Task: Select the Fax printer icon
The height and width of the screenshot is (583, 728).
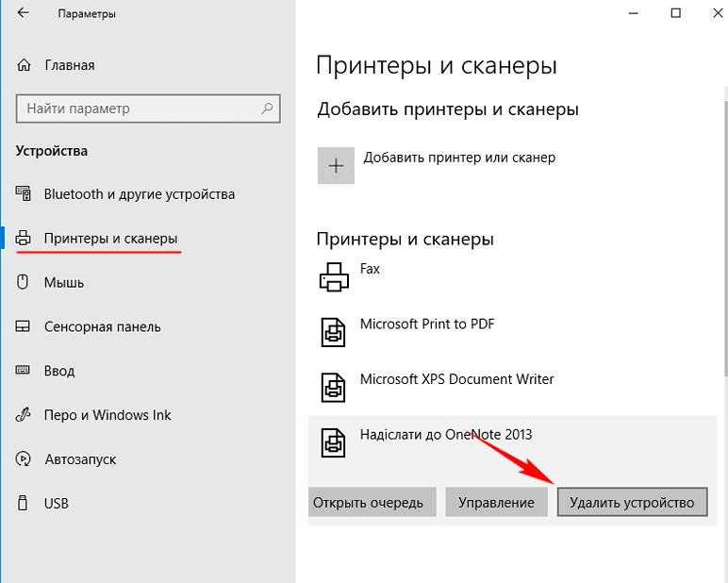Action: pyautogui.click(x=335, y=275)
